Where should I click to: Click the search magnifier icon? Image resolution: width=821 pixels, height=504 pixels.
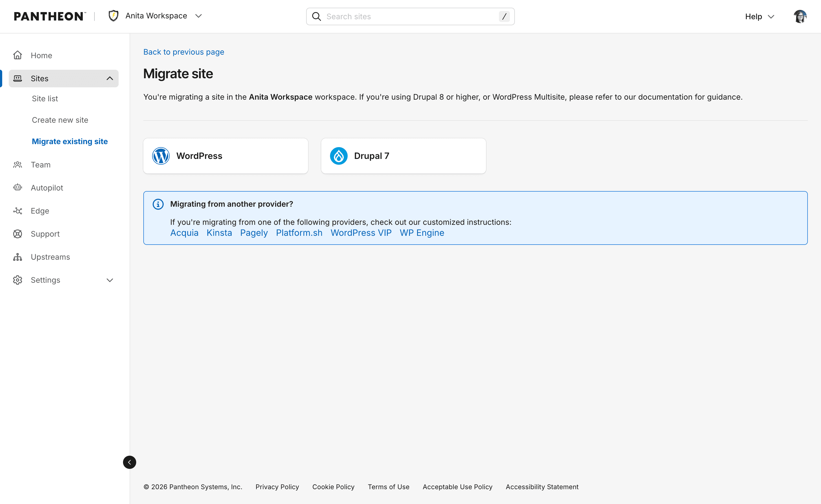click(316, 16)
